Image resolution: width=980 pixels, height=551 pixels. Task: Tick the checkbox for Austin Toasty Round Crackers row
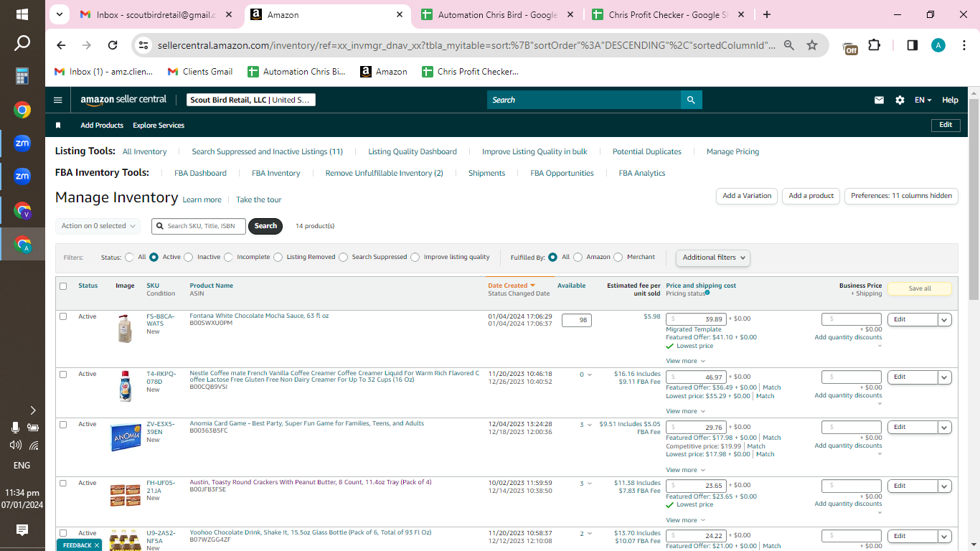(x=63, y=484)
